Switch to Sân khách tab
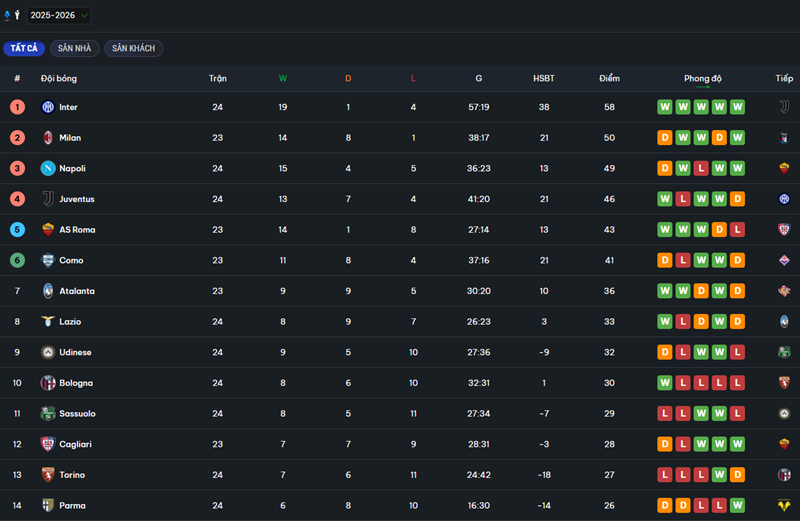This screenshot has height=521, width=800. pos(133,48)
